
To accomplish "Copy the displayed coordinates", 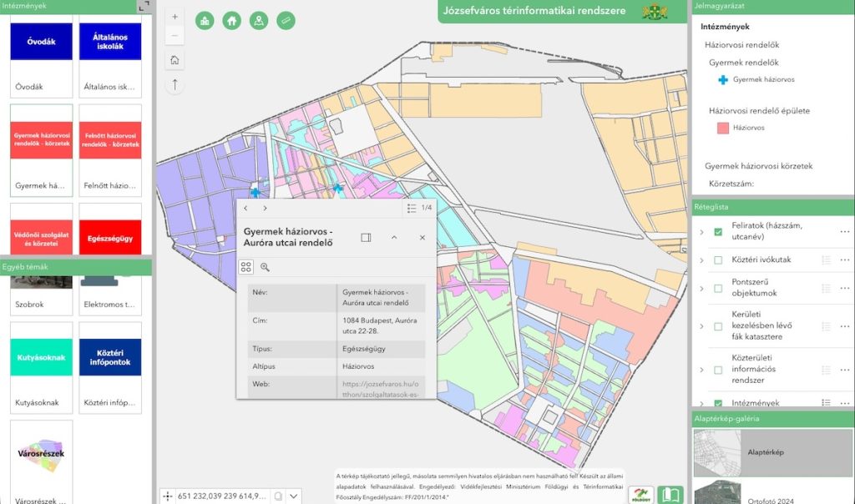I will pos(278,496).
